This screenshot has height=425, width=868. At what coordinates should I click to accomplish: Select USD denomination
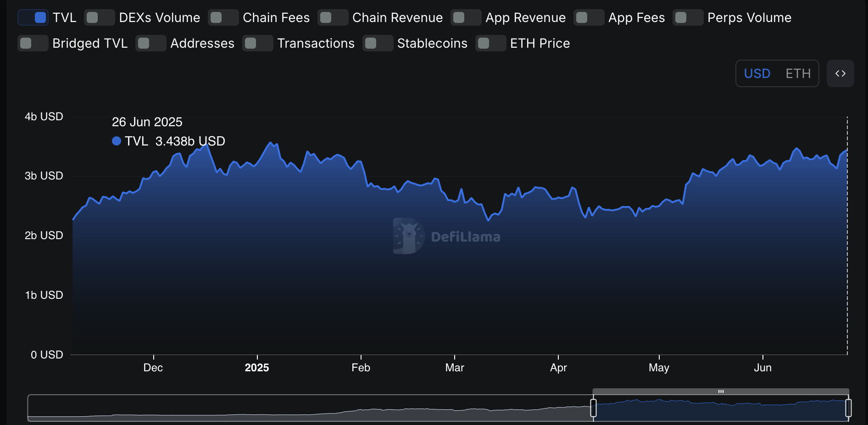757,73
